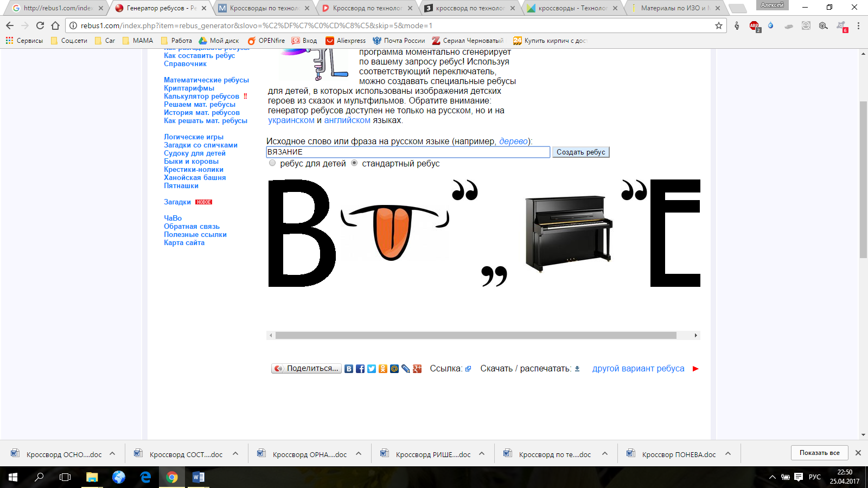868x488 pixels.
Task: Go back to the previous page
Action: 10,25
